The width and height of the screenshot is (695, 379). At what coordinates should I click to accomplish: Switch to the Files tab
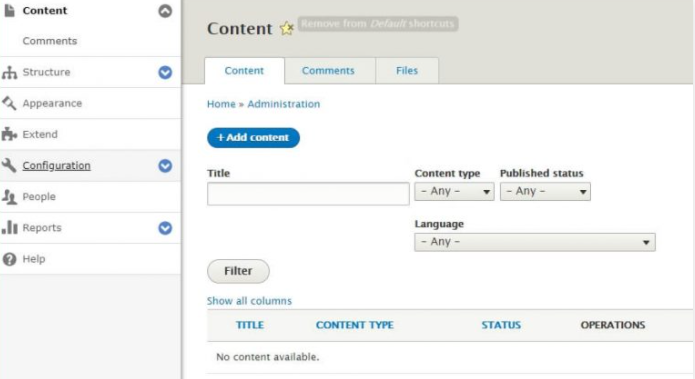[x=407, y=70]
